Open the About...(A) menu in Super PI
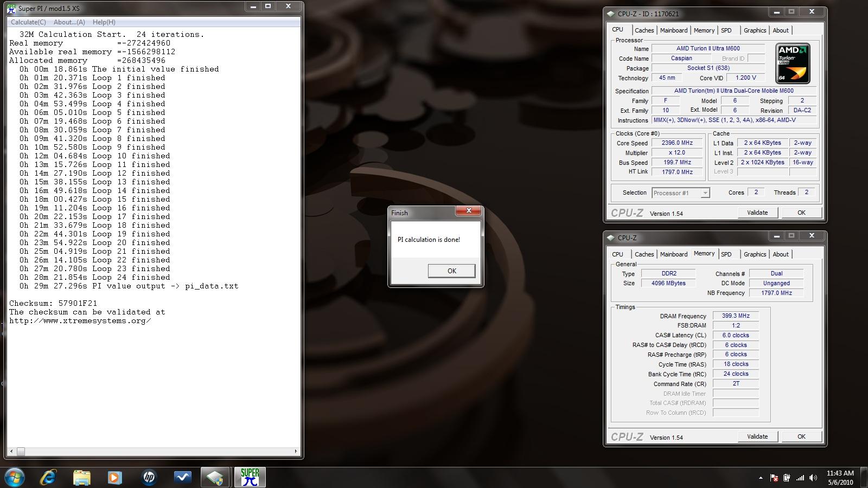Screen dimensions: 868x488 69,22
